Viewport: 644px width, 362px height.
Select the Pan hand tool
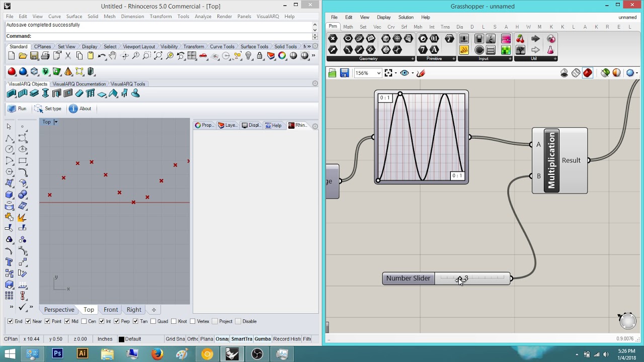click(x=113, y=56)
